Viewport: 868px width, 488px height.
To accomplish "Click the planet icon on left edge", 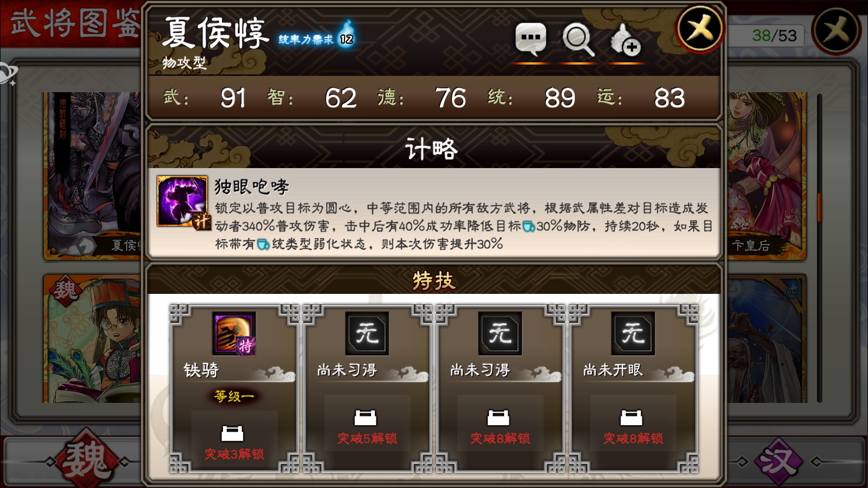I will [x=8, y=74].
